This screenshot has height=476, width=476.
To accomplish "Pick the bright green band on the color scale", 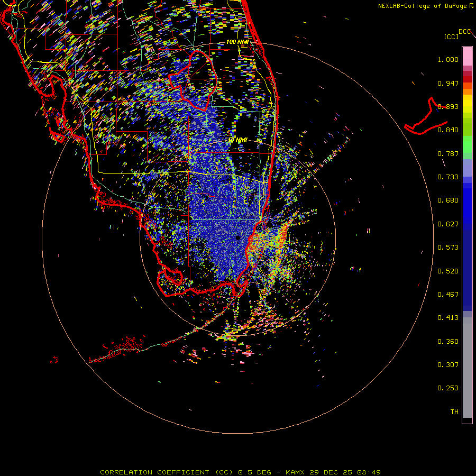I will pyautogui.click(x=467, y=144).
